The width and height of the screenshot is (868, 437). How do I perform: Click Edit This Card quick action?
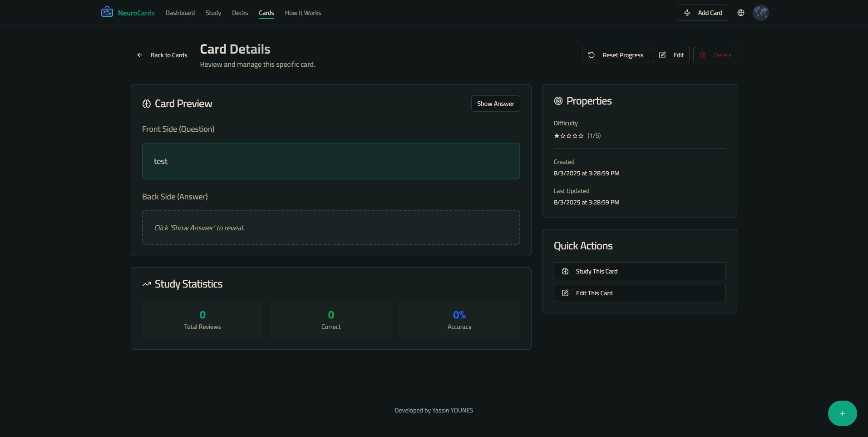pos(640,293)
